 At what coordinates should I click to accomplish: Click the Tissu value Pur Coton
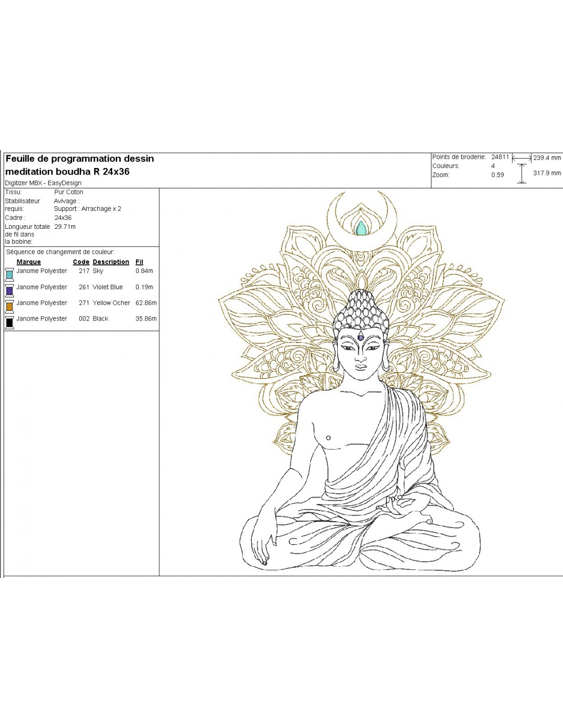pos(69,192)
